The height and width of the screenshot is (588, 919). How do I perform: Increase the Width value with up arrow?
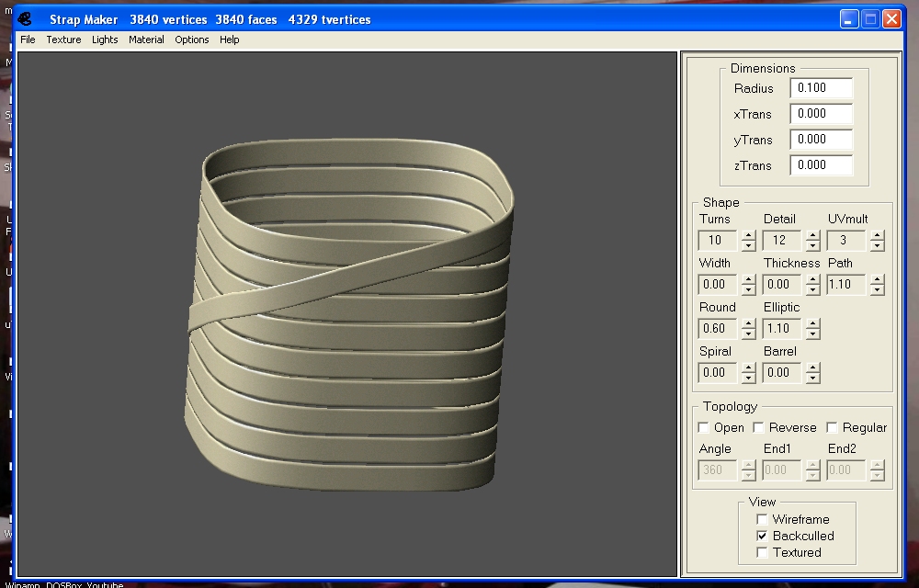tap(748, 280)
